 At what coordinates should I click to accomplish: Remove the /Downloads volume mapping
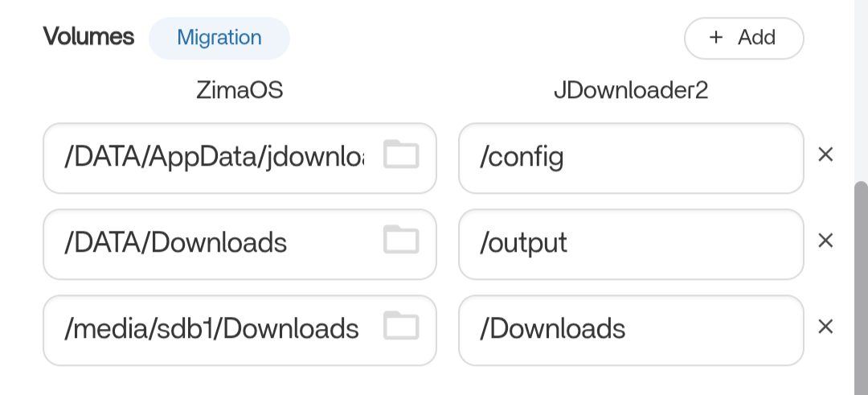click(825, 327)
